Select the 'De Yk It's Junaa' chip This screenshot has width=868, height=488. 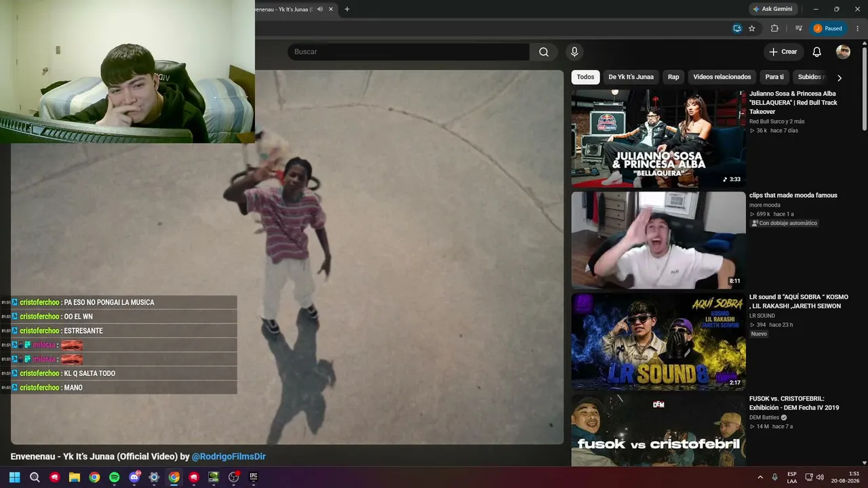tap(631, 77)
